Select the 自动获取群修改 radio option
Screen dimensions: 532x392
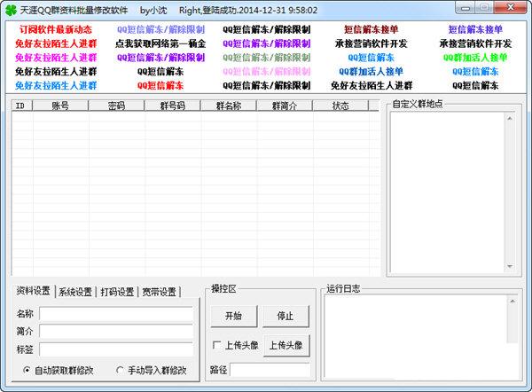(27, 371)
